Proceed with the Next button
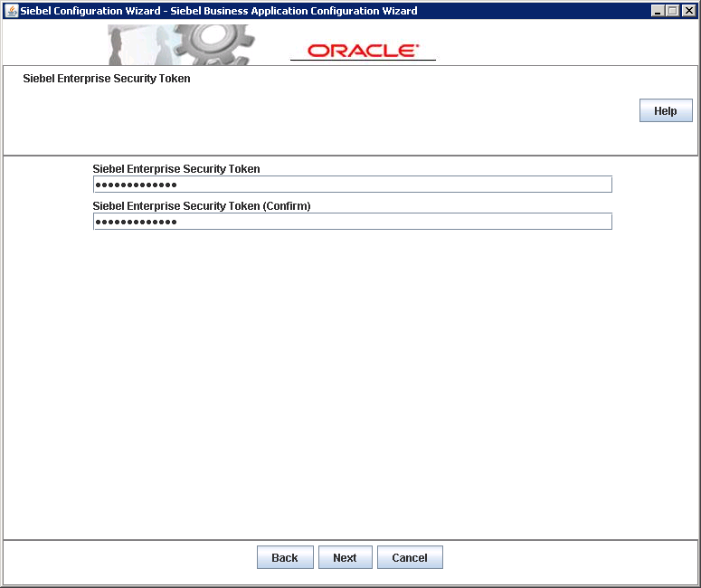 tap(346, 557)
